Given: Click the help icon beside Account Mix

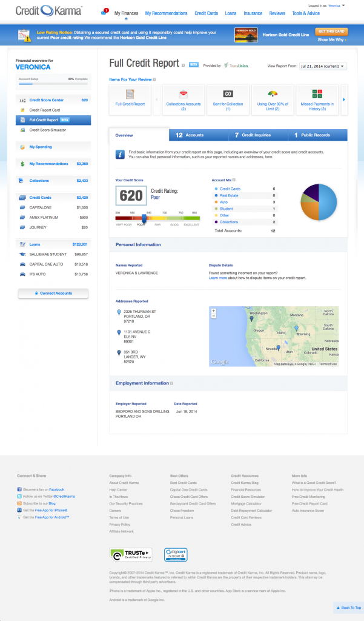Looking at the screenshot, I should 234,180.
